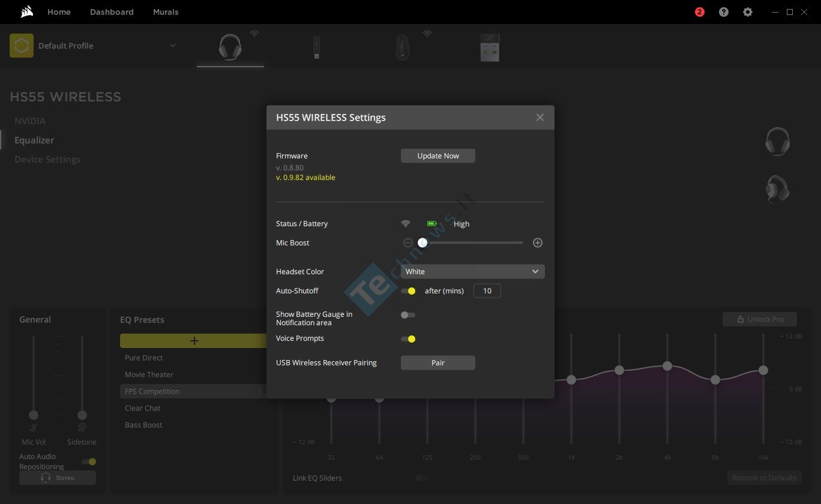The height and width of the screenshot is (504, 821).
Task: Select the Movie Theater preset
Action: click(x=149, y=374)
